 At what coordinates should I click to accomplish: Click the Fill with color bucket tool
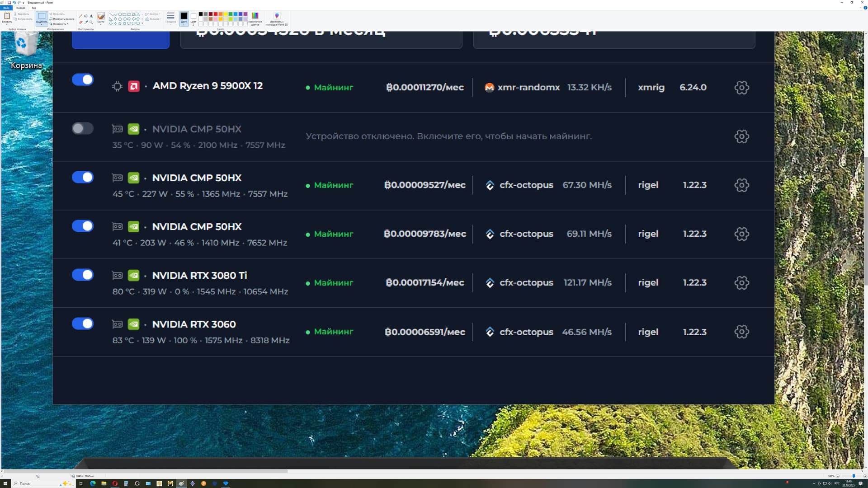(86, 16)
